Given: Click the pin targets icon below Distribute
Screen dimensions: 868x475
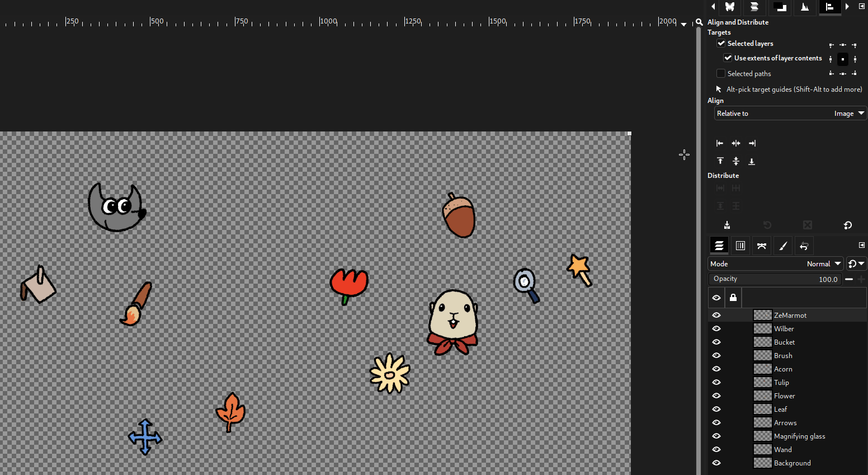Looking at the screenshot, I should [x=727, y=225].
